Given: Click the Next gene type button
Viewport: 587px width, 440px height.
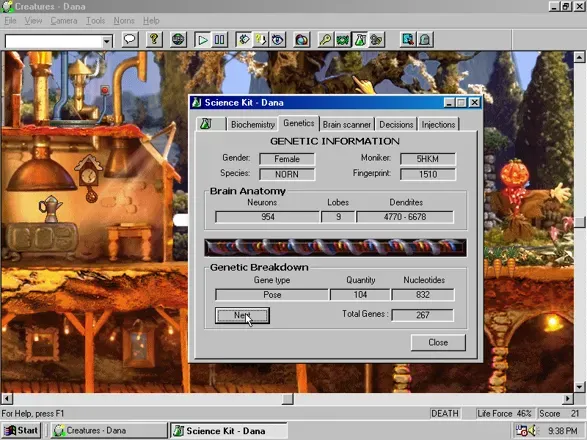Looking at the screenshot, I should (242, 315).
